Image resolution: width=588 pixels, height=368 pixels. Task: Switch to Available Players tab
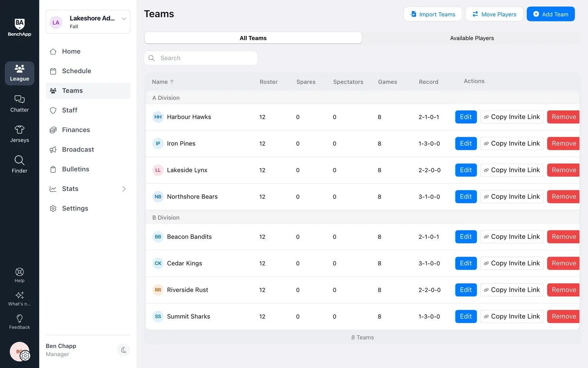[x=472, y=38]
